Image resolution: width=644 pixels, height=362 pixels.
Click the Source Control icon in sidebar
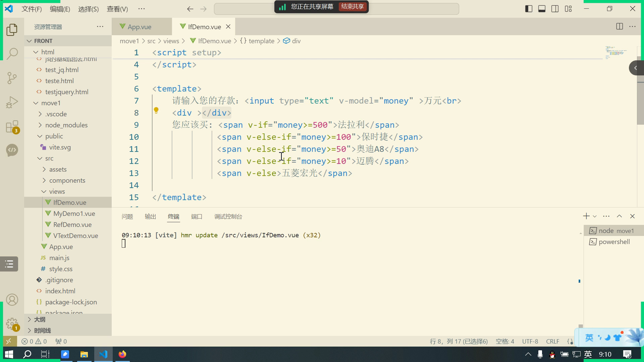pyautogui.click(x=12, y=78)
